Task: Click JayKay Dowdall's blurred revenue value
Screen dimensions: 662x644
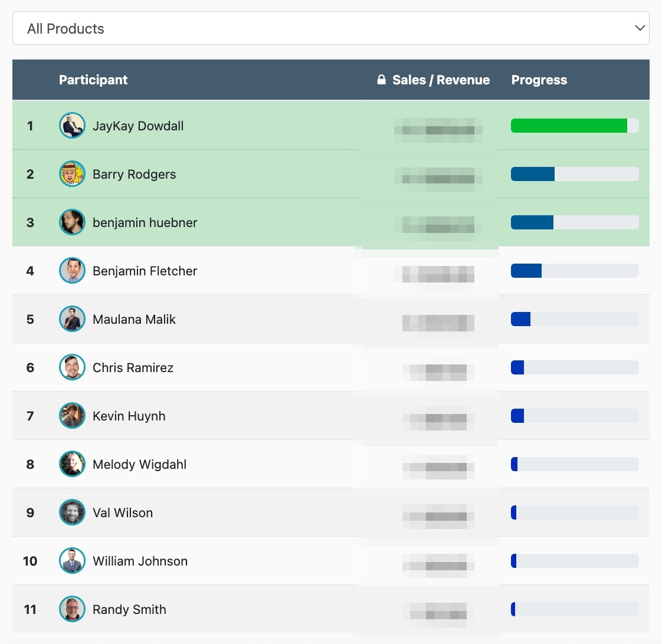Action: point(438,130)
